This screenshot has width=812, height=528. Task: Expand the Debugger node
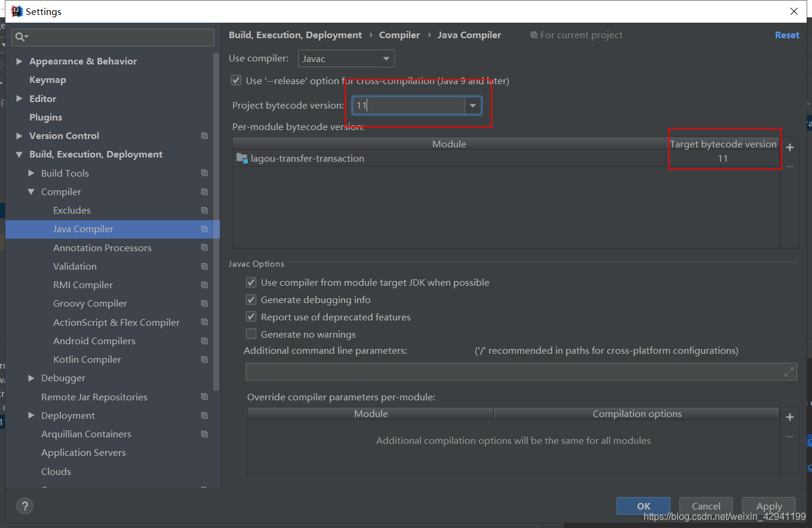click(31, 378)
